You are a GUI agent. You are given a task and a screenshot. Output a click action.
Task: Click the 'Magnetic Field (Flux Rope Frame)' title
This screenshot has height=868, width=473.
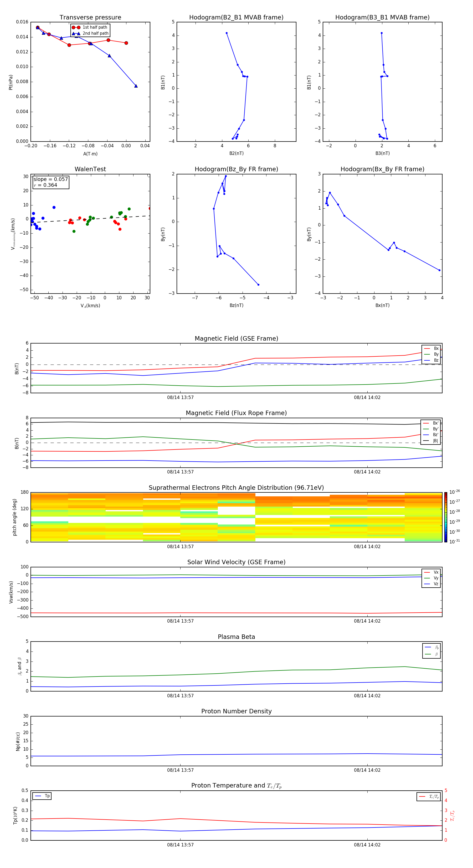[x=236, y=413]
